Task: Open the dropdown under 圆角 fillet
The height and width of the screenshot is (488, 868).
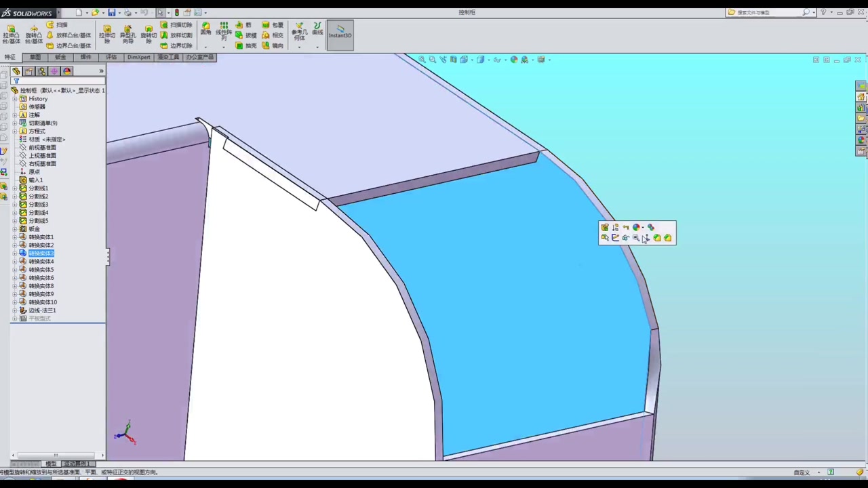Action: pyautogui.click(x=205, y=46)
